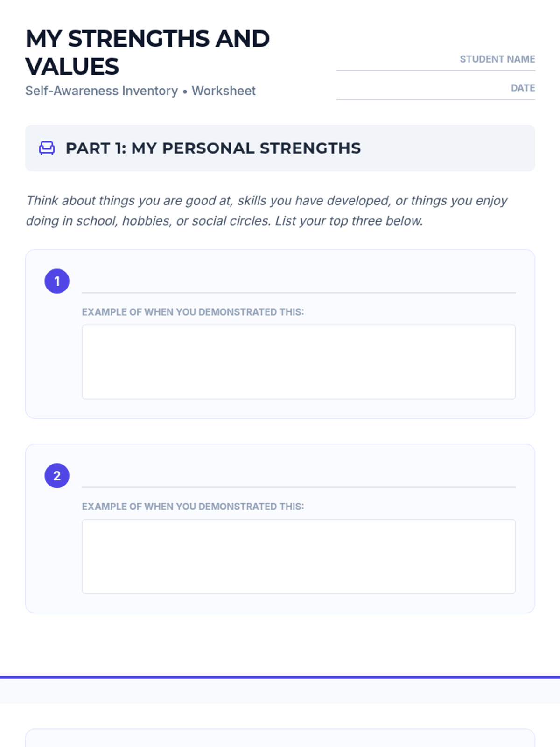Click the Student Name label
The height and width of the screenshot is (747, 560).
click(x=497, y=59)
